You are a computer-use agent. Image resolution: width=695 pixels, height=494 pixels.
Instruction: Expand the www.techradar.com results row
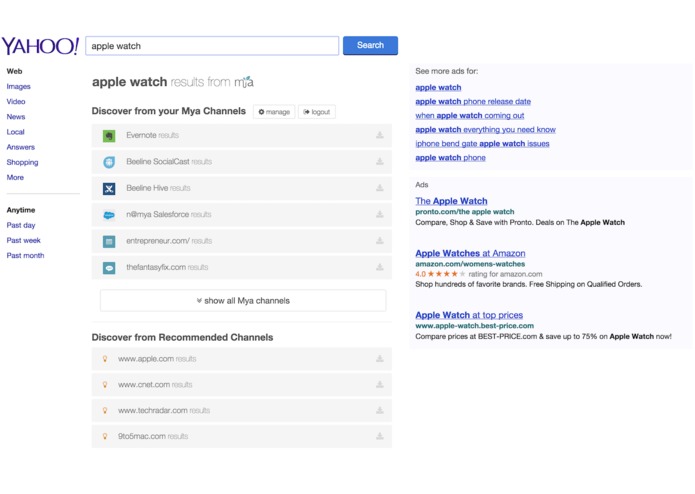242,410
